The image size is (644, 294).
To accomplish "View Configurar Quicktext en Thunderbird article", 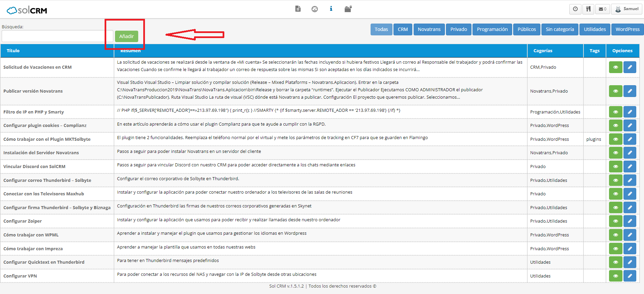I will pos(615,262).
